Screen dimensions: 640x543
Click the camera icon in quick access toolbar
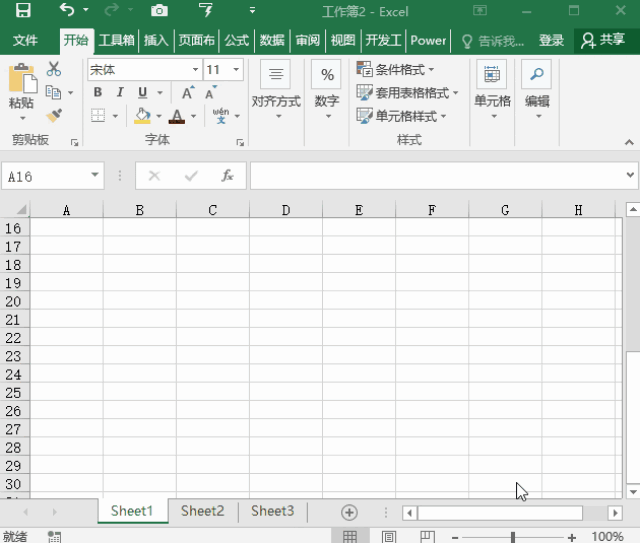click(x=159, y=11)
